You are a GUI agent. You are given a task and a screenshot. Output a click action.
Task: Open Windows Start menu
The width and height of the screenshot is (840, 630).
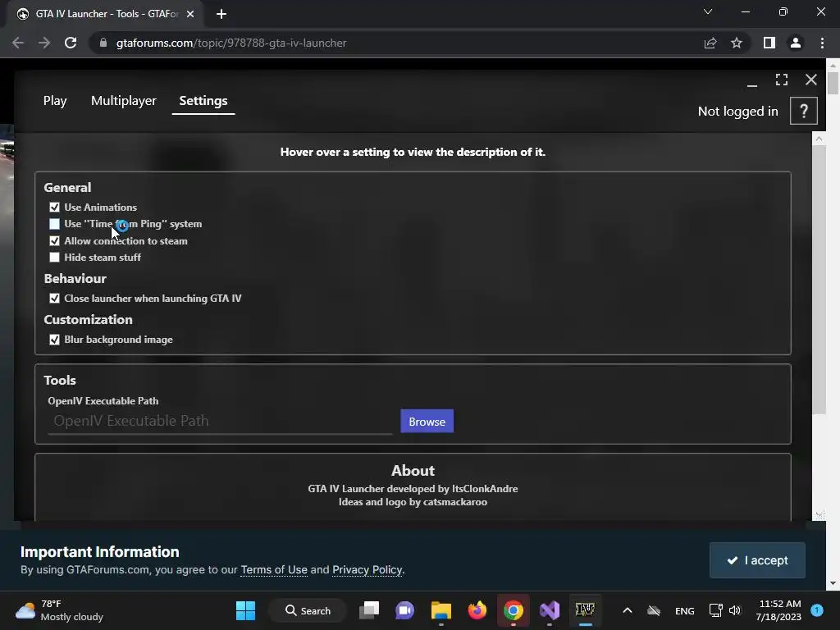(246, 610)
